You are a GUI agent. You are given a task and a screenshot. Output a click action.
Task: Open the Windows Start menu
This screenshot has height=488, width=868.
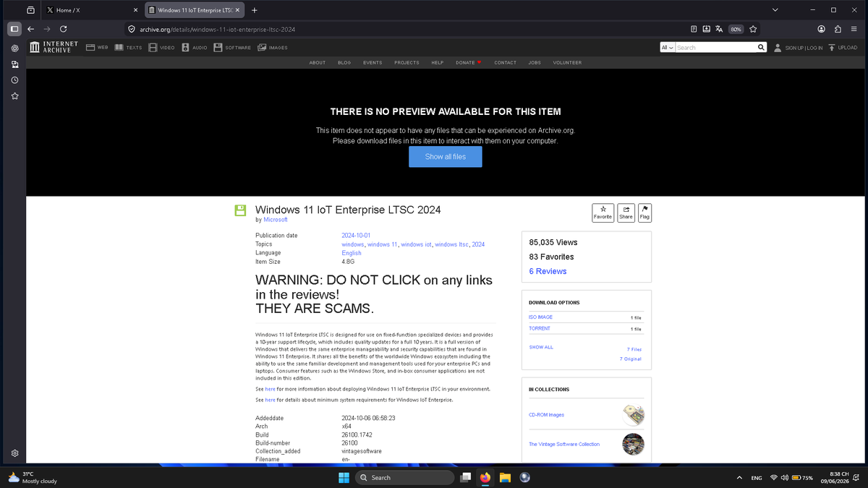(344, 477)
